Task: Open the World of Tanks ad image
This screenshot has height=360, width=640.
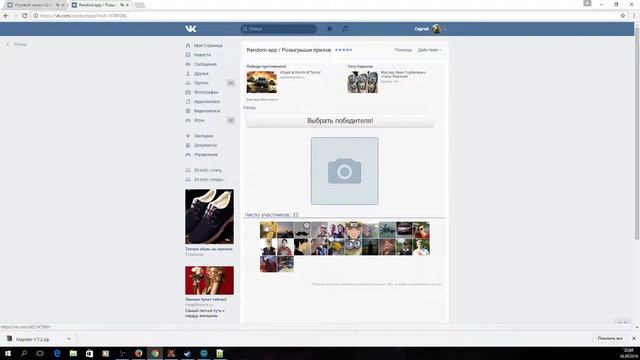Action: (x=262, y=82)
